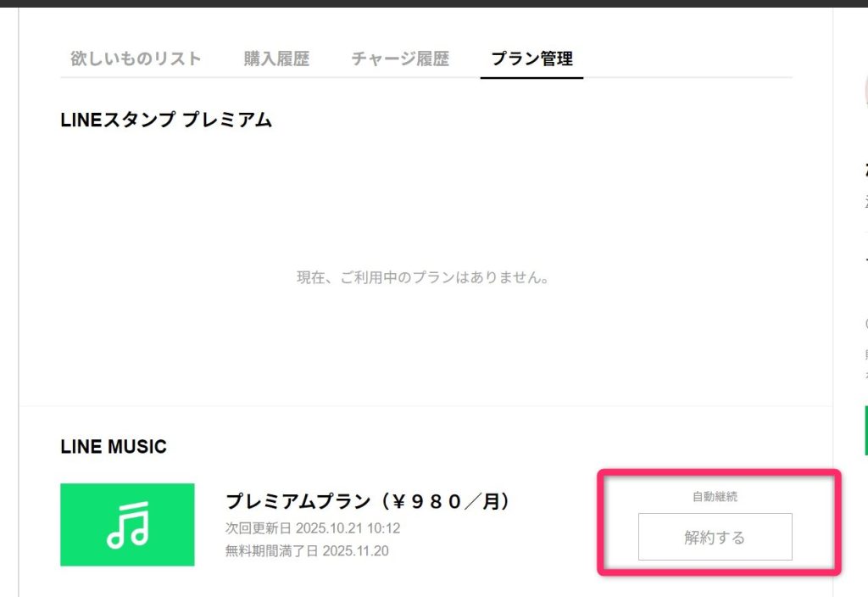The height and width of the screenshot is (597, 868).
Task: Click the 自動継続 status label
Action: click(715, 497)
